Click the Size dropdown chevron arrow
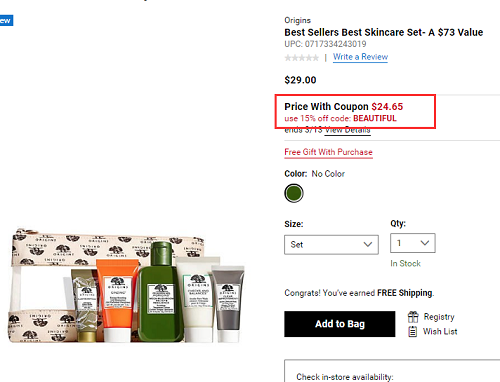 368,244
